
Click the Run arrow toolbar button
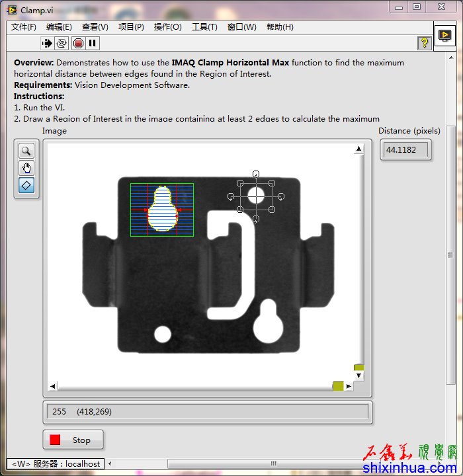point(47,43)
